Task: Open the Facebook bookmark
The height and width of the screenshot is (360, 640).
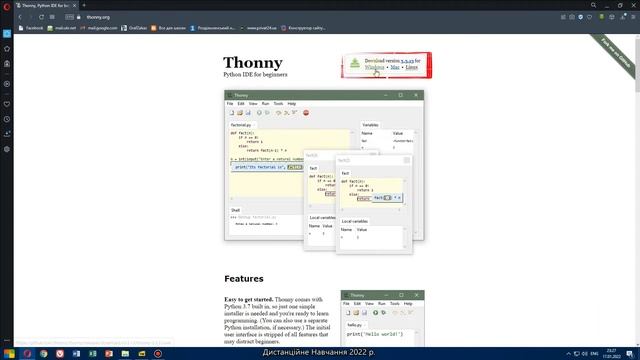Action: pos(31,28)
